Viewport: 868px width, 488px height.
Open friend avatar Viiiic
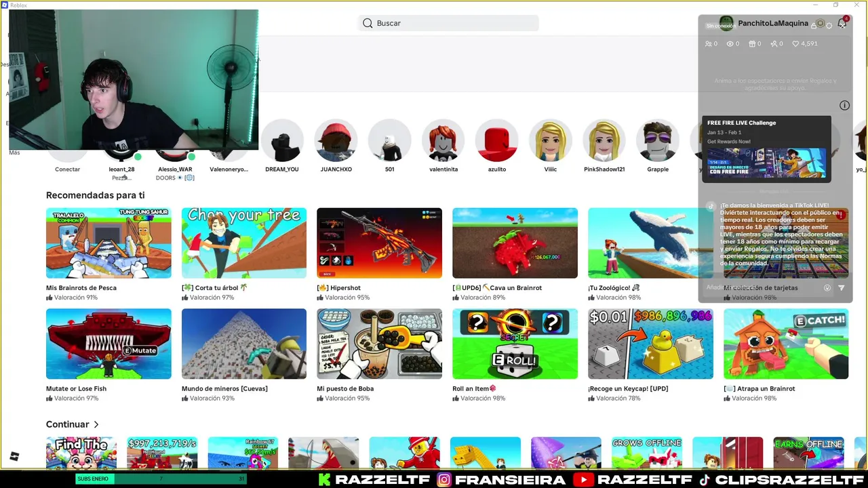click(x=551, y=140)
